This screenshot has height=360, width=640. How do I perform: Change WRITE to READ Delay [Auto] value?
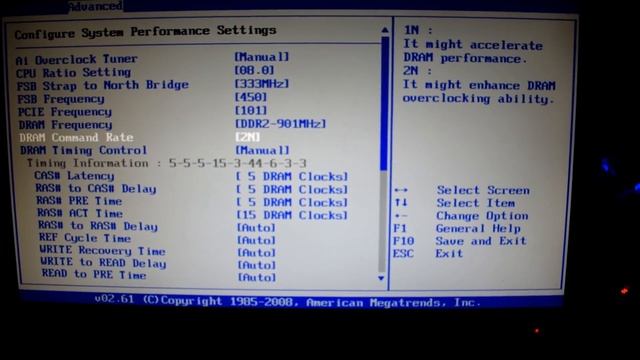257,265
